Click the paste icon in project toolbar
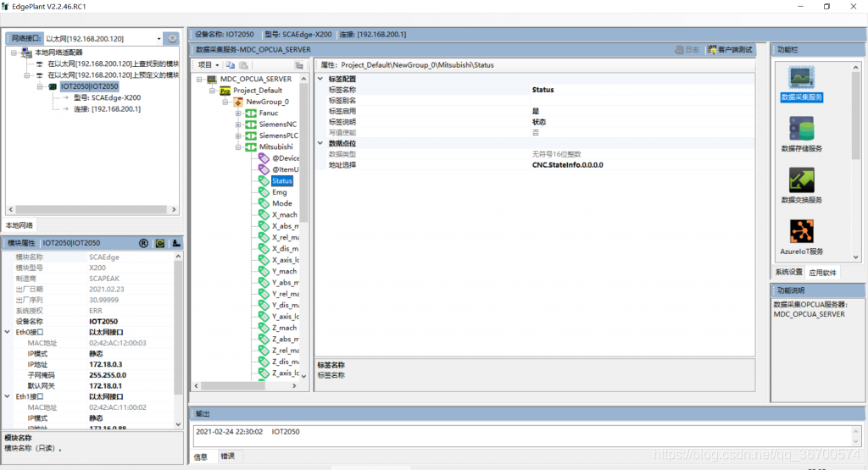 (243, 64)
